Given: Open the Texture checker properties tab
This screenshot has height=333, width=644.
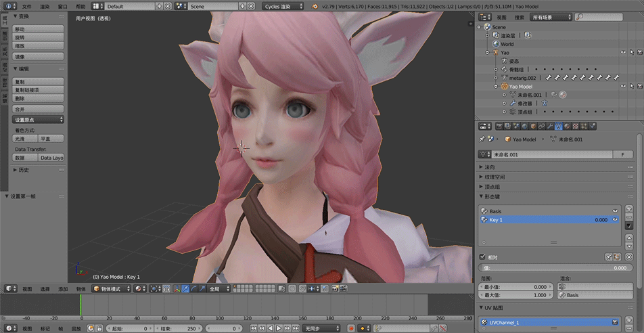Looking at the screenshot, I should (576, 126).
